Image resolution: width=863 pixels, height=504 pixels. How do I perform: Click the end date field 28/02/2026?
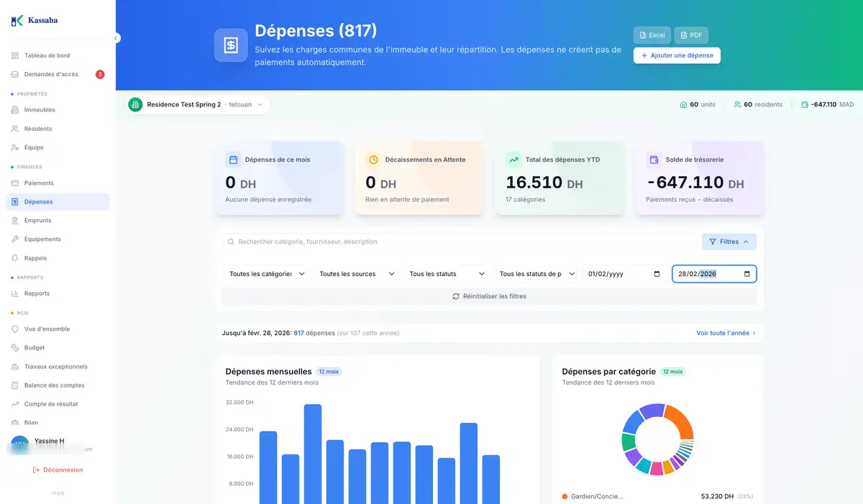(x=714, y=274)
